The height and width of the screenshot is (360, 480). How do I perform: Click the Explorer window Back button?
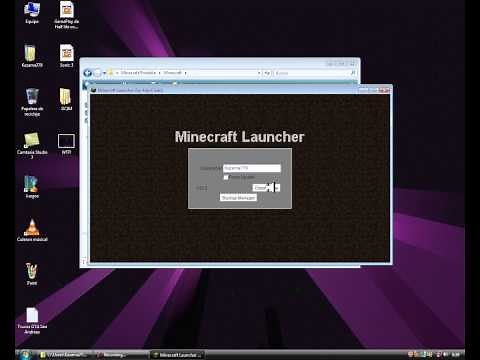click(x=88, y=73)
